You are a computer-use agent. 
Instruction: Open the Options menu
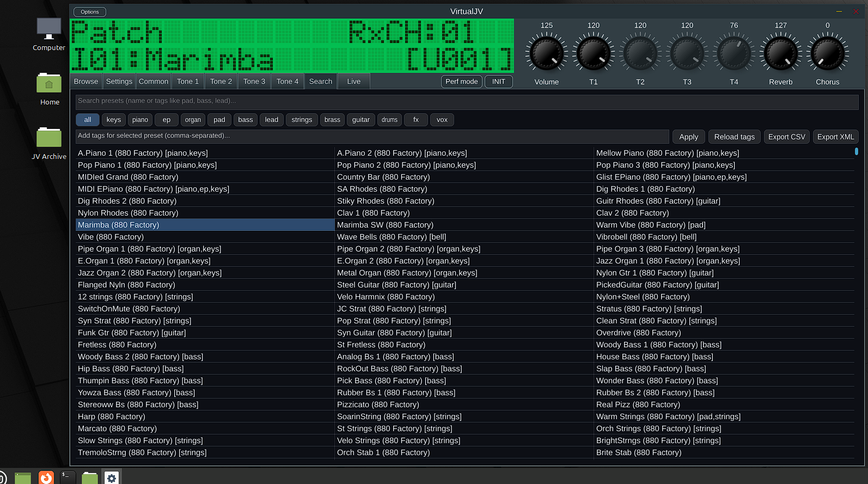click(90, 12)
